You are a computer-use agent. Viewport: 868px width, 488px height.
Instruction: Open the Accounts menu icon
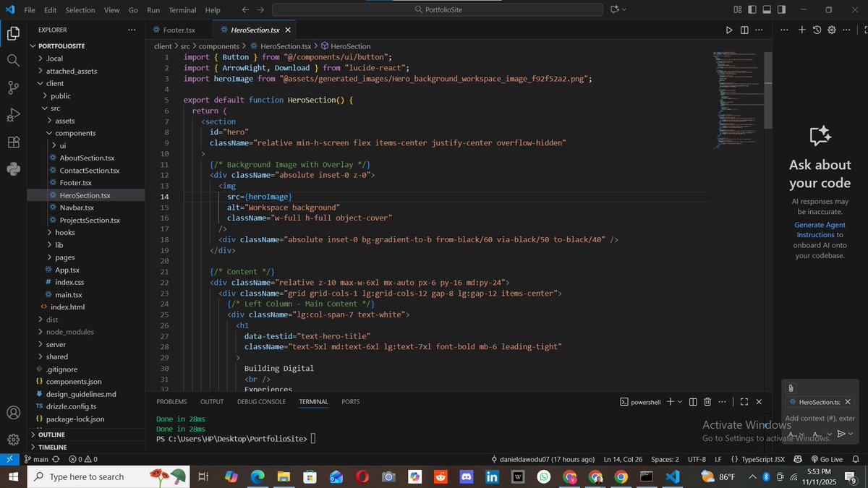[x=13, y=413]
